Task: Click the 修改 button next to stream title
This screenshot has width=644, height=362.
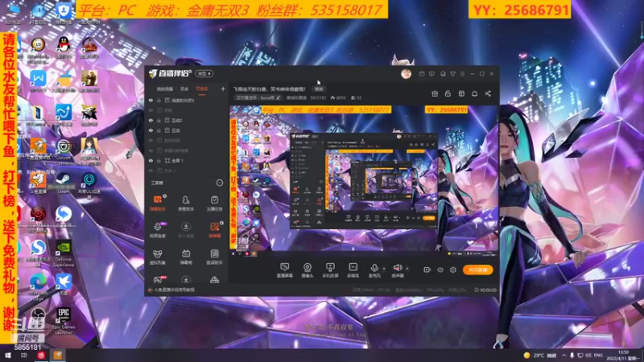Action: [319, 88]
